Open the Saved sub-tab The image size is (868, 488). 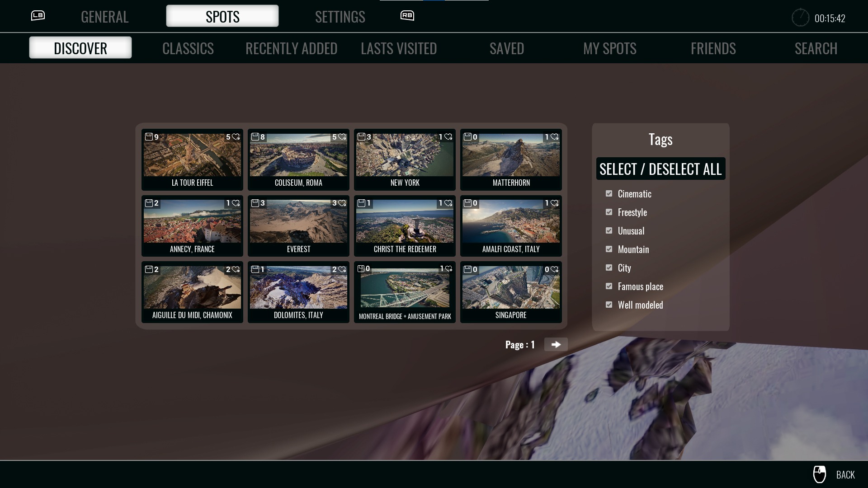pyautogui.click(x=507, y=48)
